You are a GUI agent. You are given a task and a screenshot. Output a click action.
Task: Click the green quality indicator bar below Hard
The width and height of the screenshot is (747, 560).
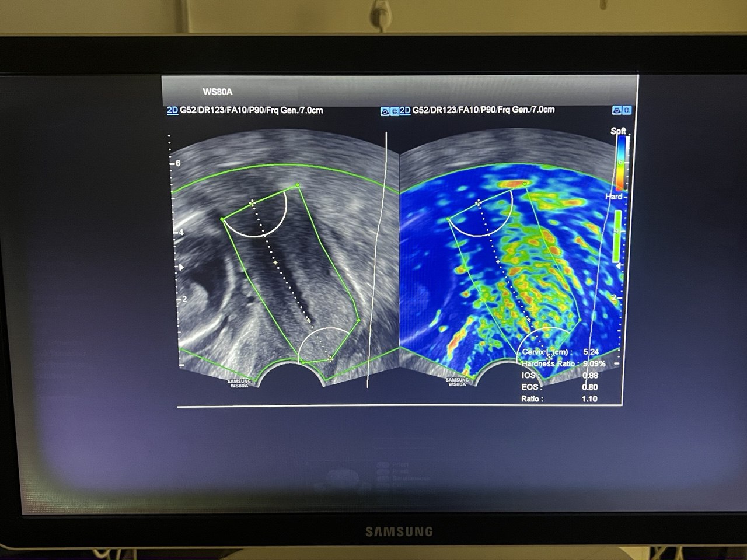tap(617, 236)
